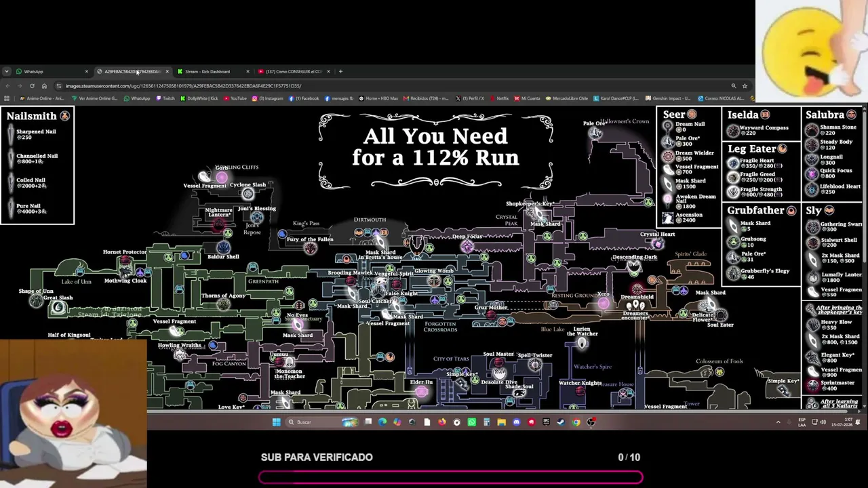Open the Calculator from the taskbar
The image size is (868, 488).
[487, 422]
